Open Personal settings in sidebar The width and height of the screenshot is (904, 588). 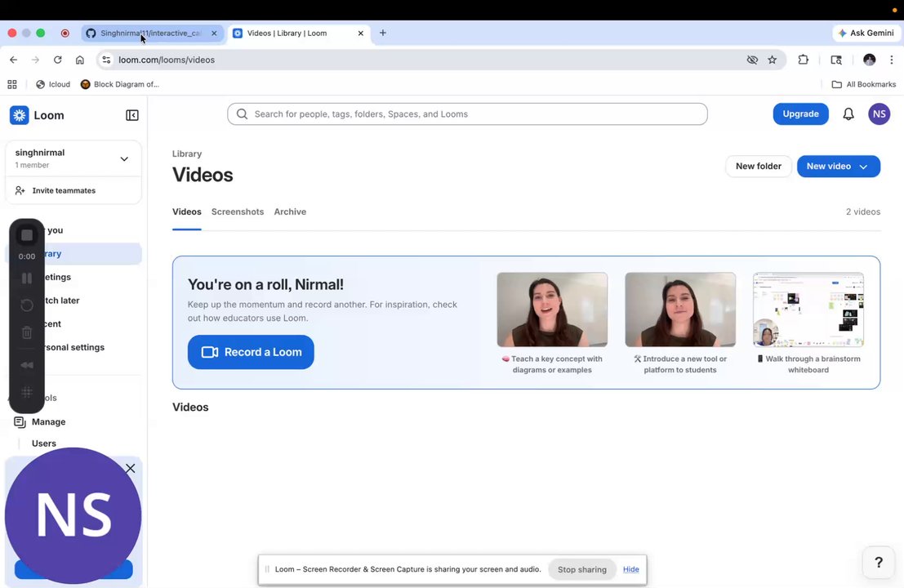pos(74,347)
